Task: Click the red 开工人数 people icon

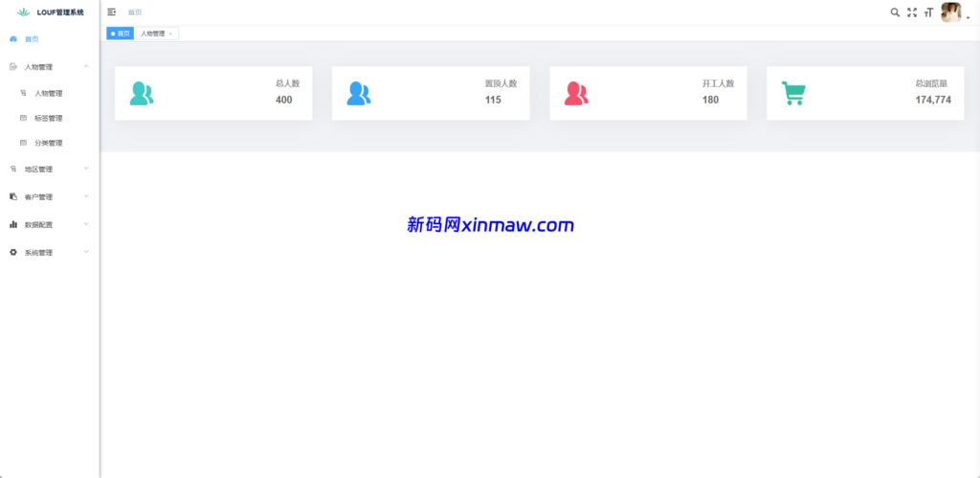Action: click(576, 93)
